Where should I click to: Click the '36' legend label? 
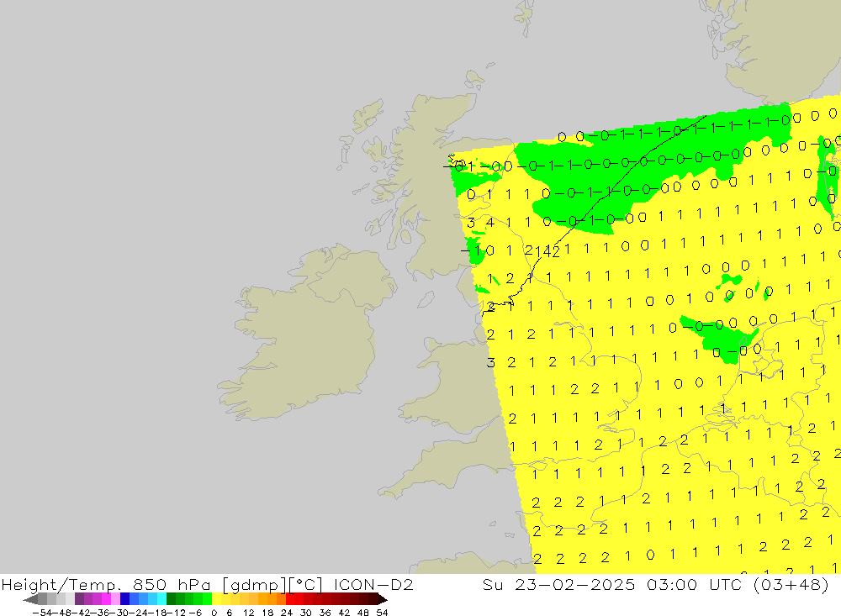coord(325,613)
